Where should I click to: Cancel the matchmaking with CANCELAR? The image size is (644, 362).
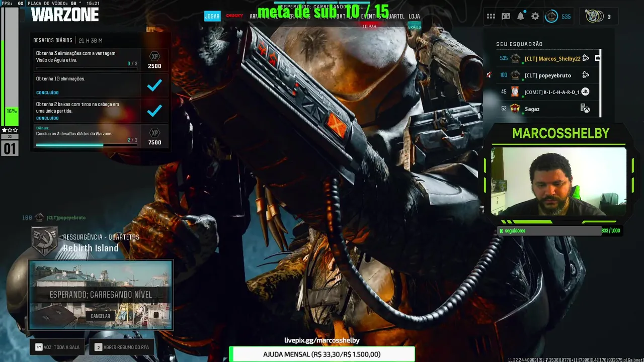[100, 316]
